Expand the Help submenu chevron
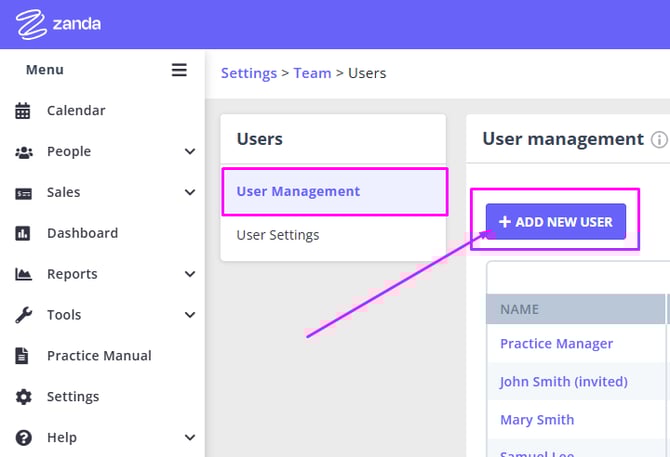670x457 pixels. click(190, 437)
